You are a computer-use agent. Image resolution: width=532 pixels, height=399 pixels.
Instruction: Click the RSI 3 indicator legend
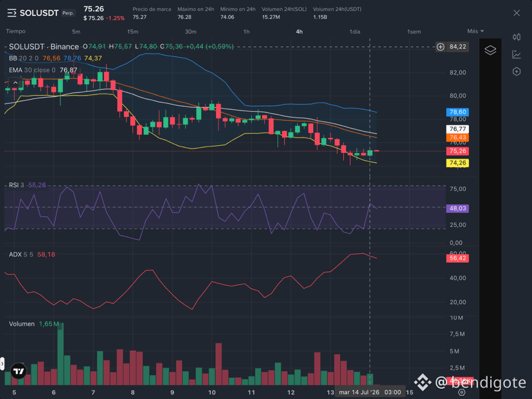(16, 185)
